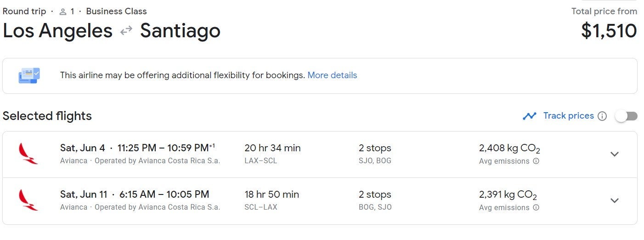Click the Avianca logo on Jun 4 flight
This screenshot has height=240, width=644.
[x=28, y=154]
